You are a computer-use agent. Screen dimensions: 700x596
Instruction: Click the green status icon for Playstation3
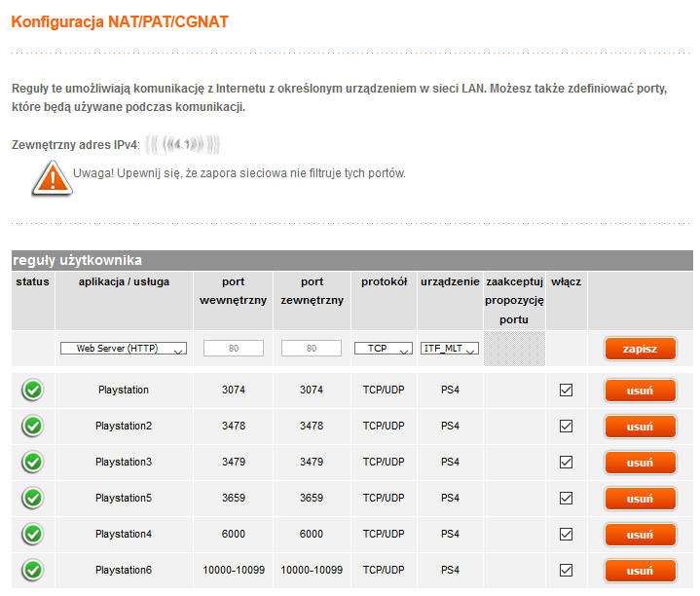point(32,462)
